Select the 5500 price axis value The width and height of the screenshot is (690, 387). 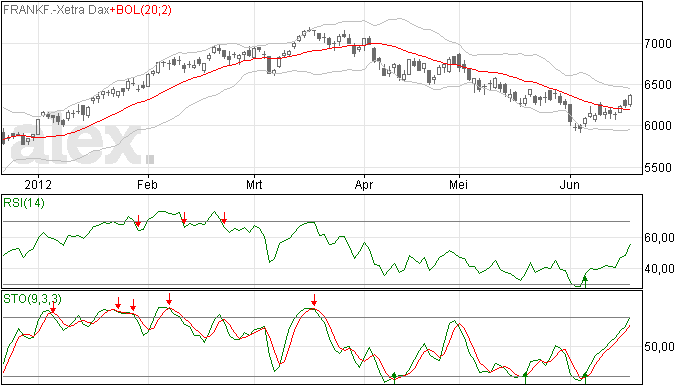658,168
